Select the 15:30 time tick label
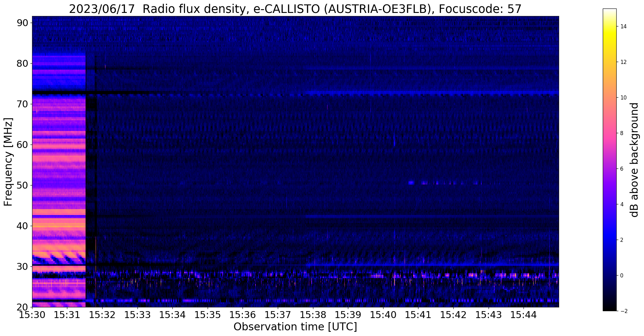The image size is (644, 336). [32, 315]
